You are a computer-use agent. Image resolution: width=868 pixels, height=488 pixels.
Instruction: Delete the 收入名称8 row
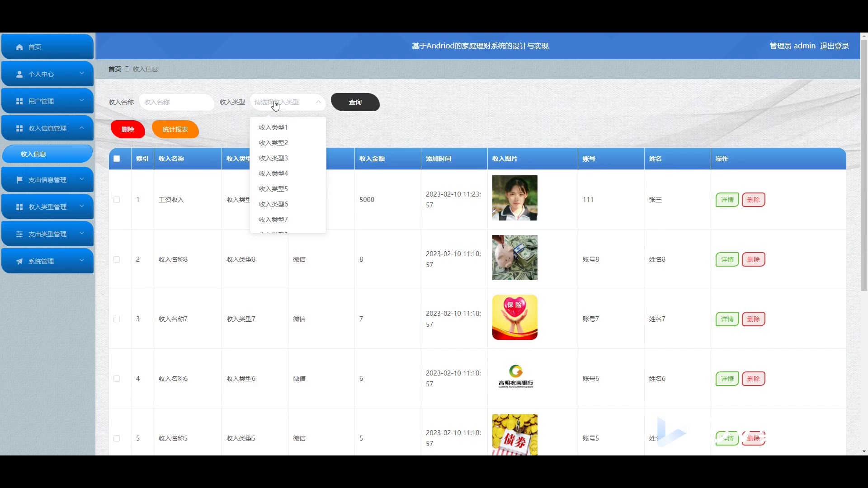754,259
